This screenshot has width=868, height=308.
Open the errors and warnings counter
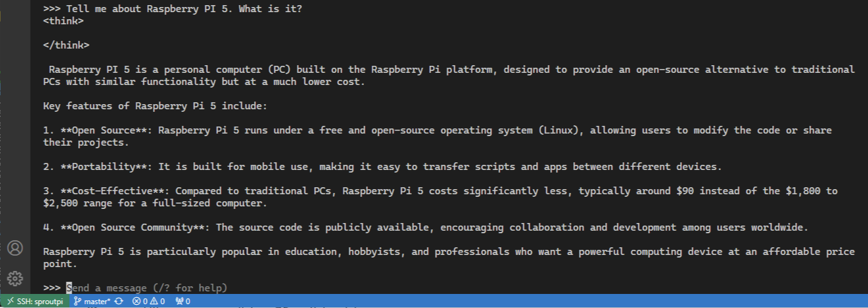pos(148,301)
